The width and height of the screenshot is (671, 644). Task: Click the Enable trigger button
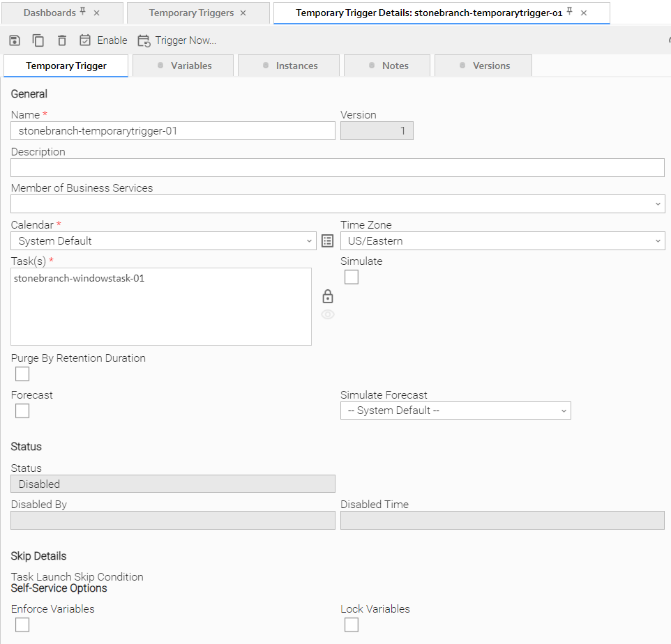[x=103, y=40]
